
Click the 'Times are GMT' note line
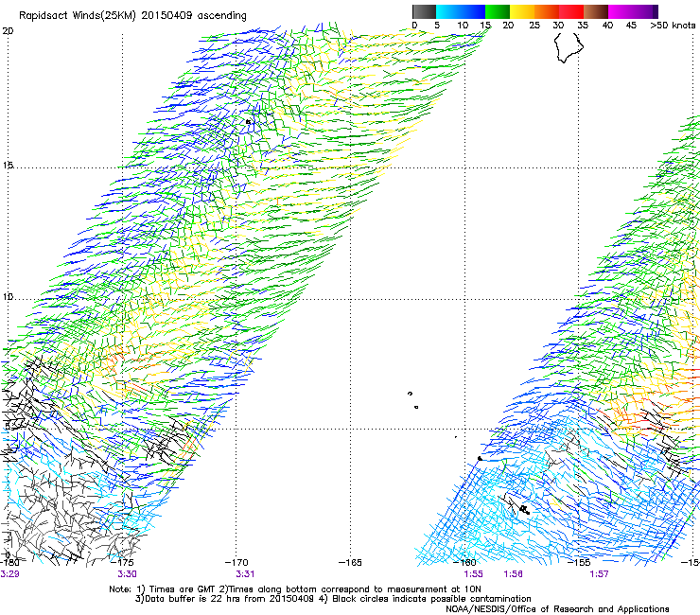[295, 589]
